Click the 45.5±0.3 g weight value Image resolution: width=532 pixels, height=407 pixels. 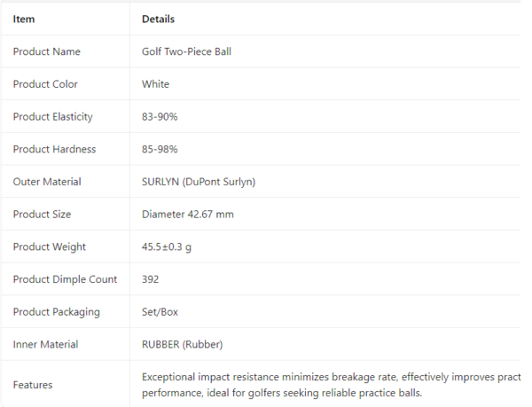[167, 247]
